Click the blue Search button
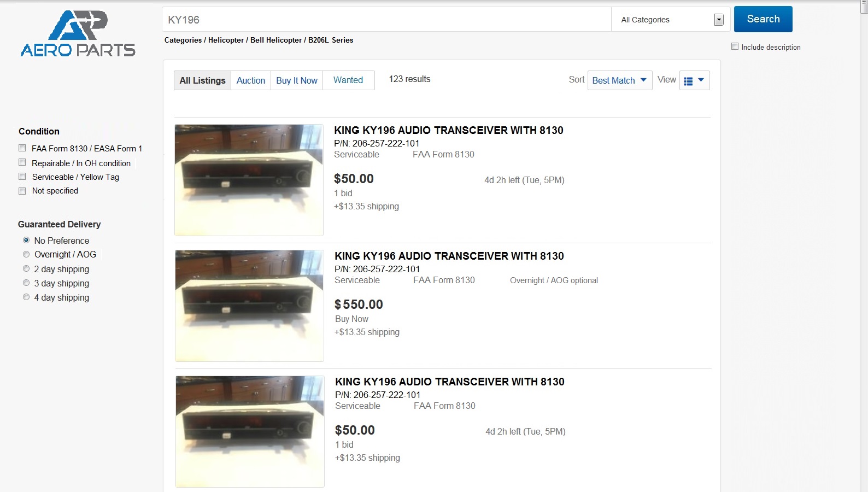This screenshot has width=868, height=492. coord(763,19)
